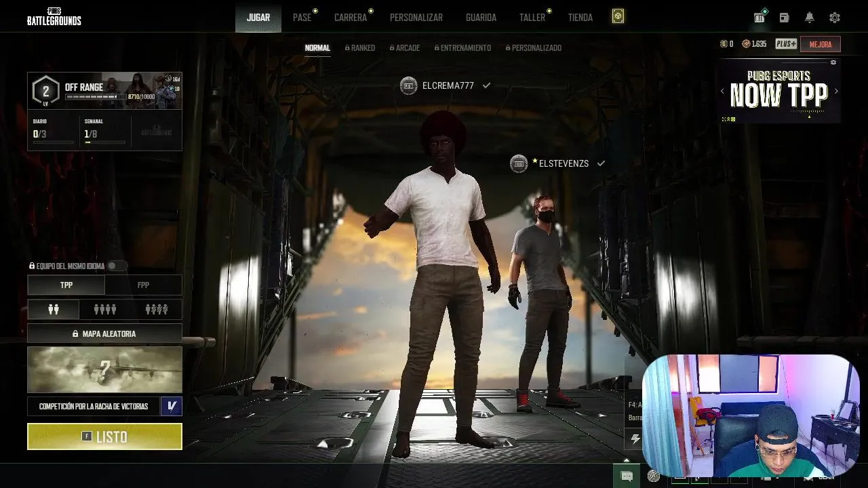Viewport: 868px width, 488px height.
Task: Select the locked ARCADE mode
Action: coord(405,48)
